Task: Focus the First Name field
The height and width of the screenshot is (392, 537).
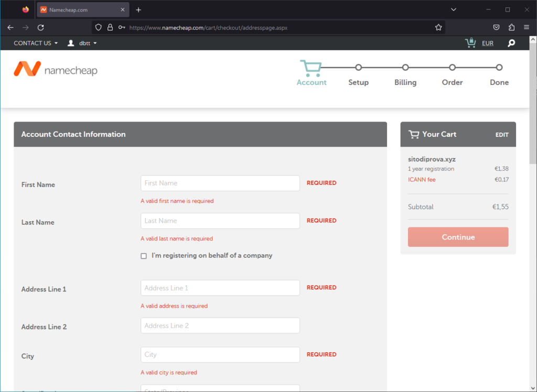Action: 220,183
